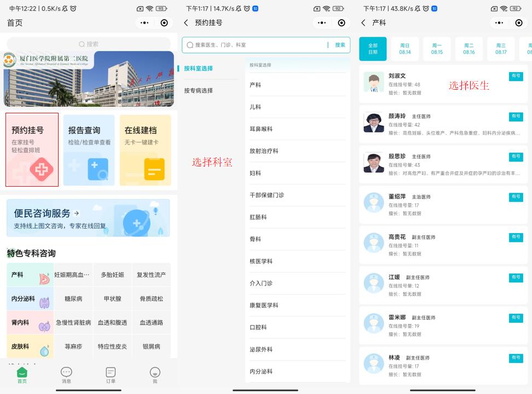Select the 周日 08.14 date tab

pyautogui.click(x=405, y=49)
